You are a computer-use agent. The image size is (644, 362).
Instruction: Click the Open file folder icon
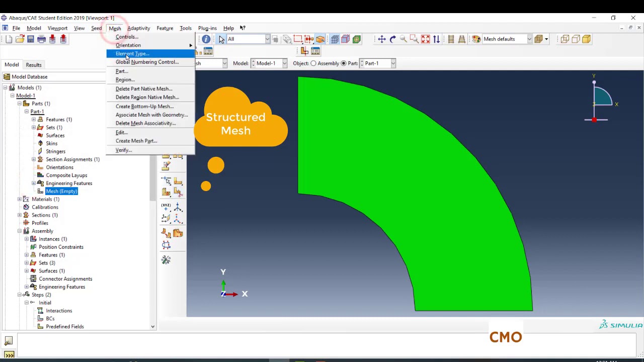click(x=20, y=39)
